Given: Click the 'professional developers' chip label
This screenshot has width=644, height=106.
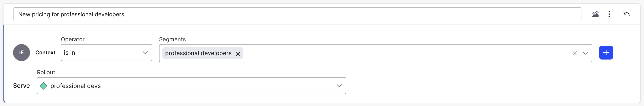Looking at the screenshot, I should click(198, 53).
